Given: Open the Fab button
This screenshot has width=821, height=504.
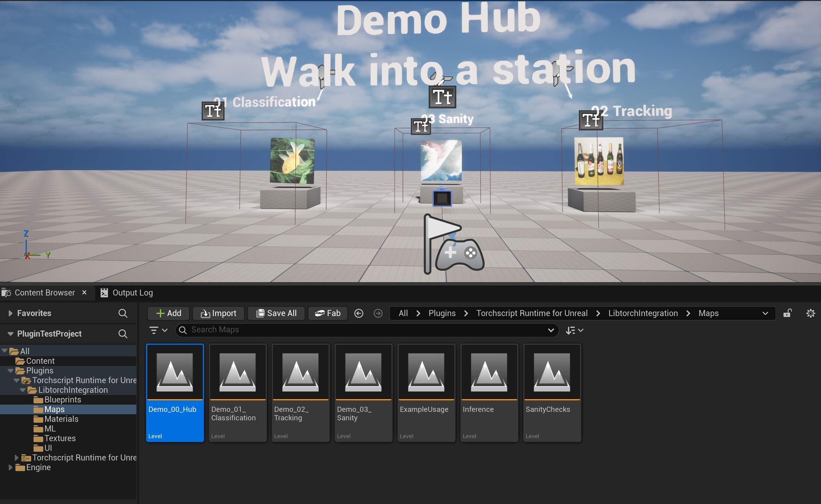Looking at the screenshot, I should click(328, 313).
